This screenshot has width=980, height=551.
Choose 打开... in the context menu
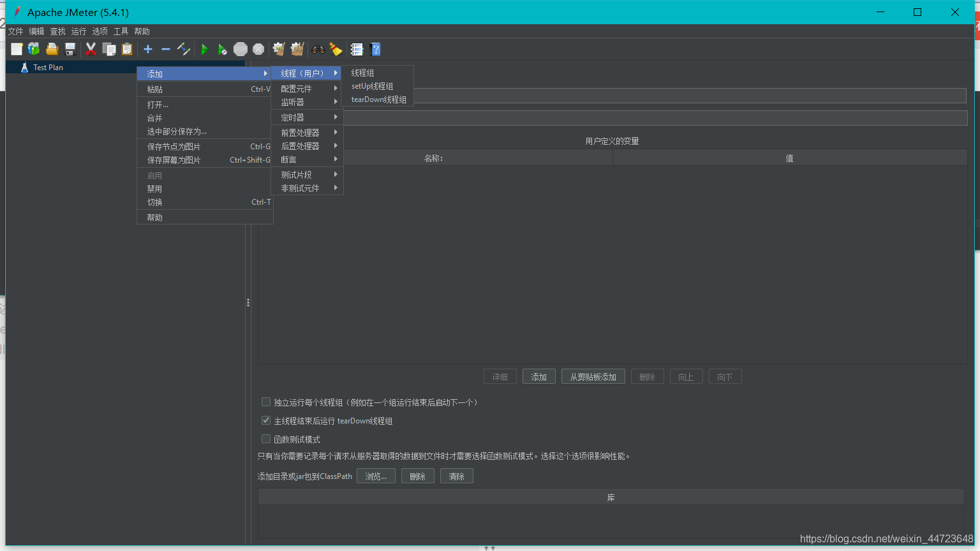click(204, 105)
